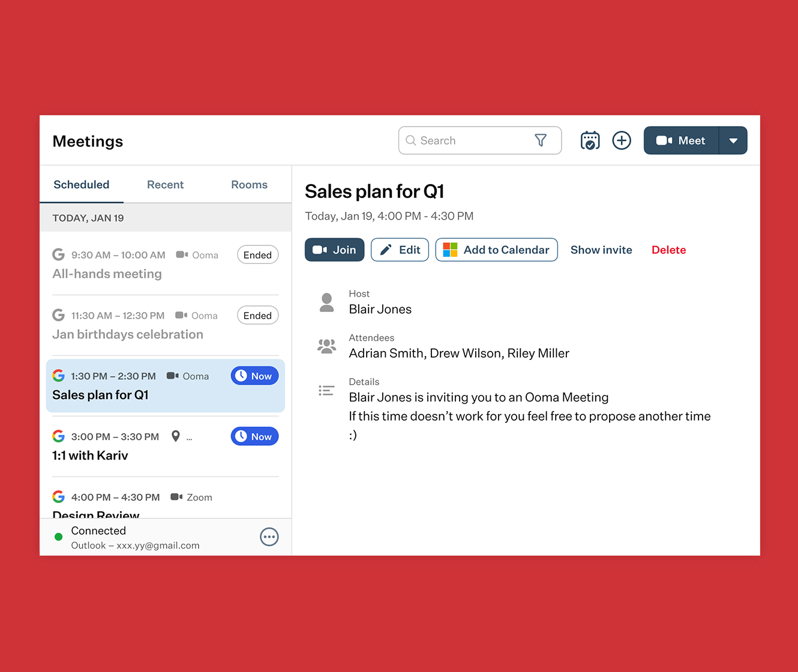Open the calendar check icon
Image resolution: width=798 pixels, height=672 pixels.
click(590, 140)
